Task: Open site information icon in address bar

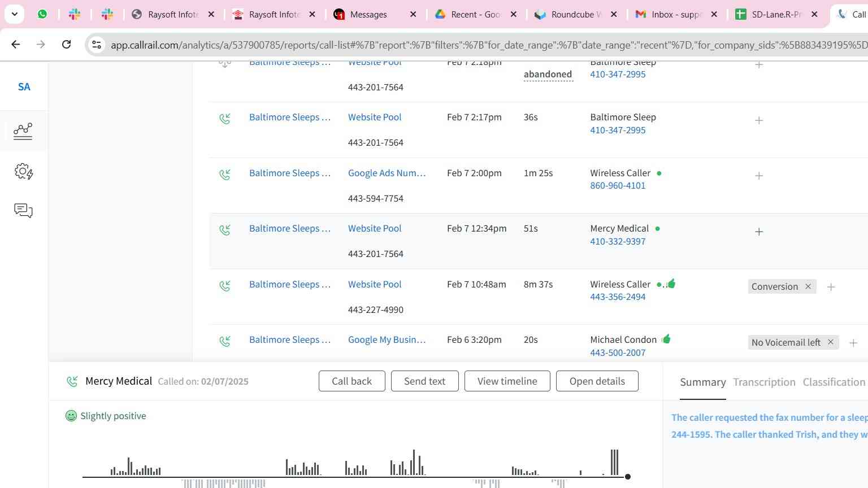Action: pos(97,45)
